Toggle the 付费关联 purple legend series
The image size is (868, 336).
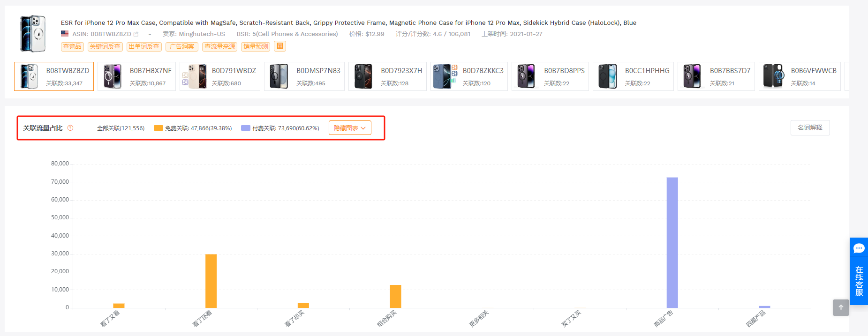pyautogui.click(x=280, y=128)
